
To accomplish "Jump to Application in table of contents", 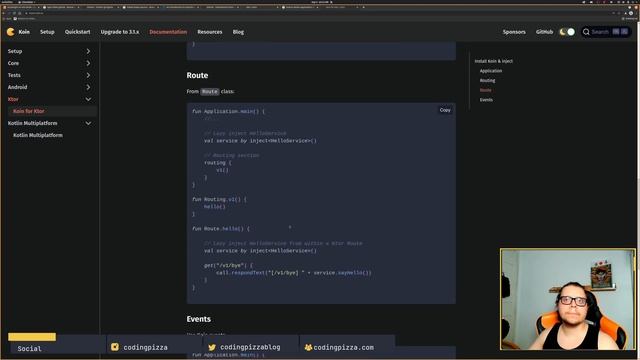I will click(491, 71).
